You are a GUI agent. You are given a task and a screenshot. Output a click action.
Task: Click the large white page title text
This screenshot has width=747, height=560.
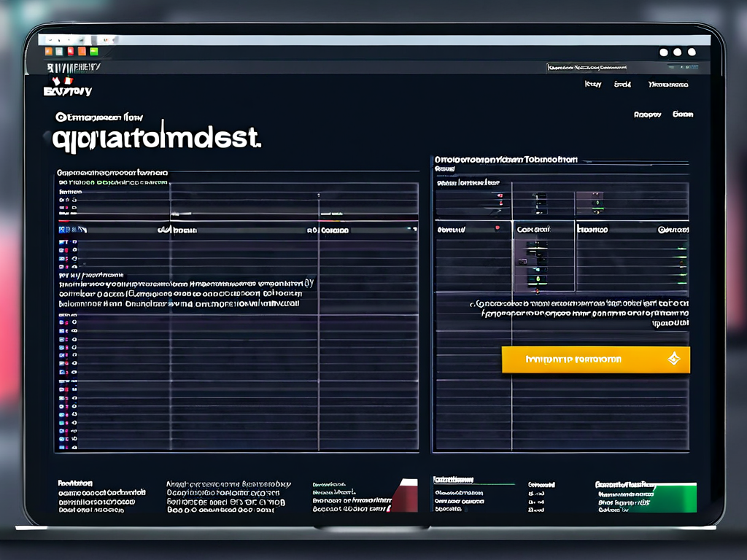click(x=156, y=139)
